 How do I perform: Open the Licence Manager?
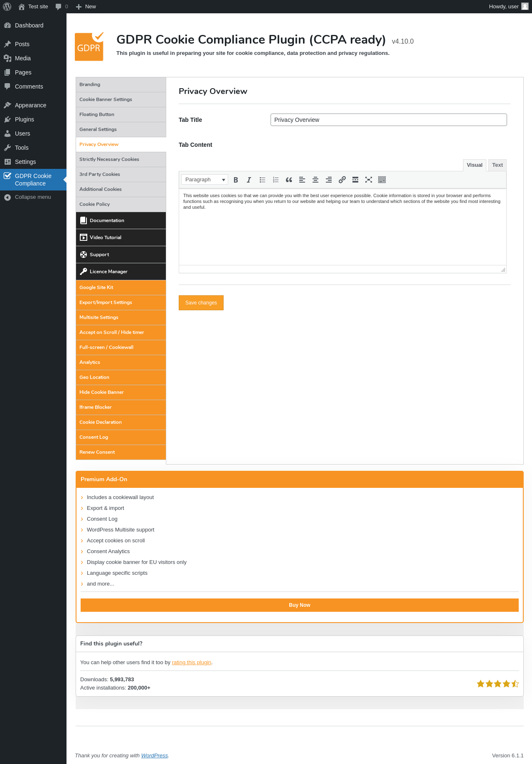(121, 272)
